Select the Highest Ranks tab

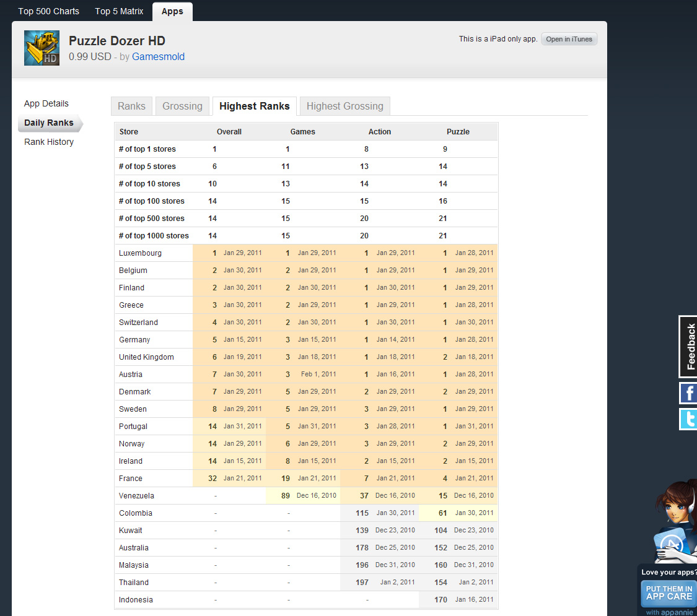tap(254, 106)
